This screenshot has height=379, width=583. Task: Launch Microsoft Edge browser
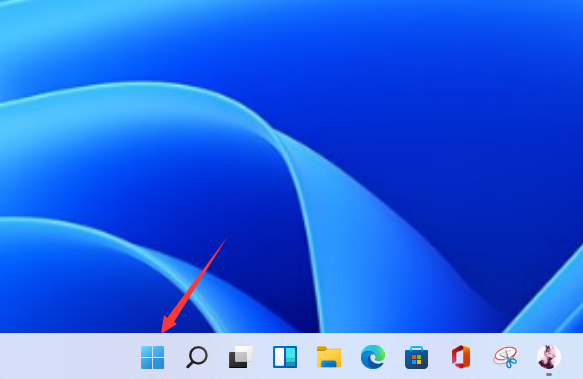point(373,357)
